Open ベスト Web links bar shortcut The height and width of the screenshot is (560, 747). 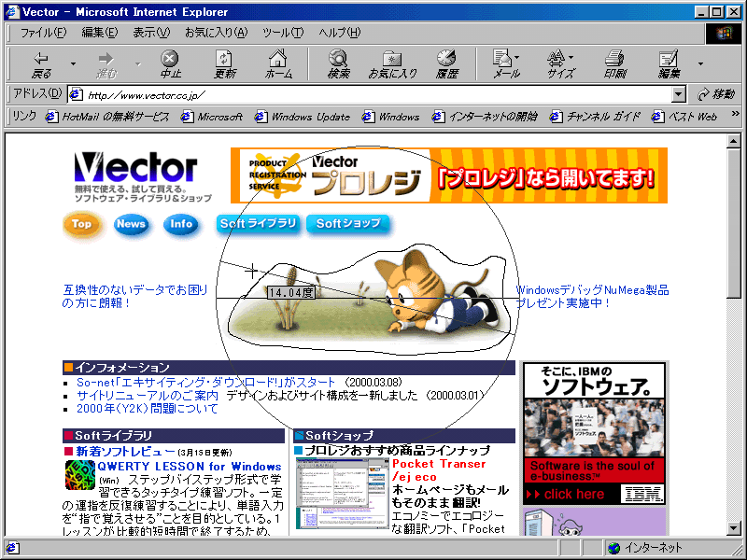point(684,117)
